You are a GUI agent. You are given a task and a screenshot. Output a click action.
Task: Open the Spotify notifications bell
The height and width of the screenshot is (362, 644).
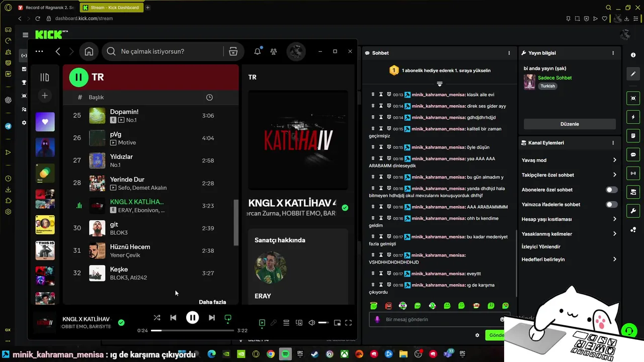coord(258,51)
